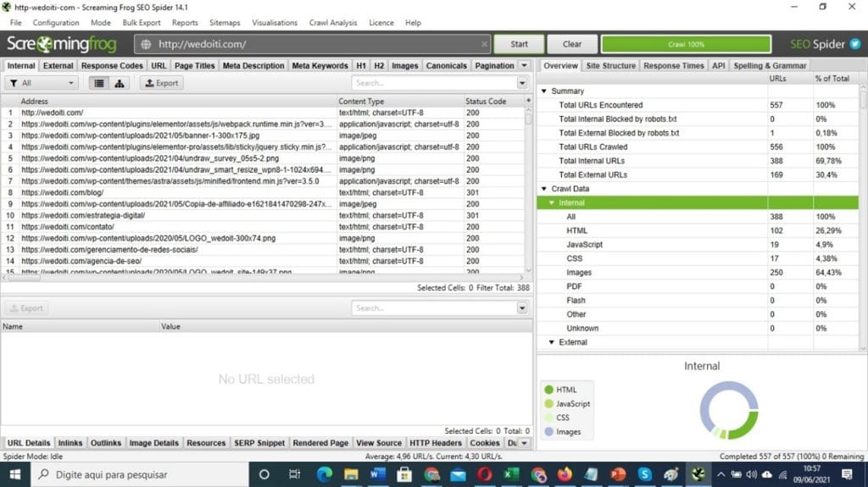Open the Inlinks bottom tab
Image resolution: width=868 pixels, height=487 pixels.
70,443
